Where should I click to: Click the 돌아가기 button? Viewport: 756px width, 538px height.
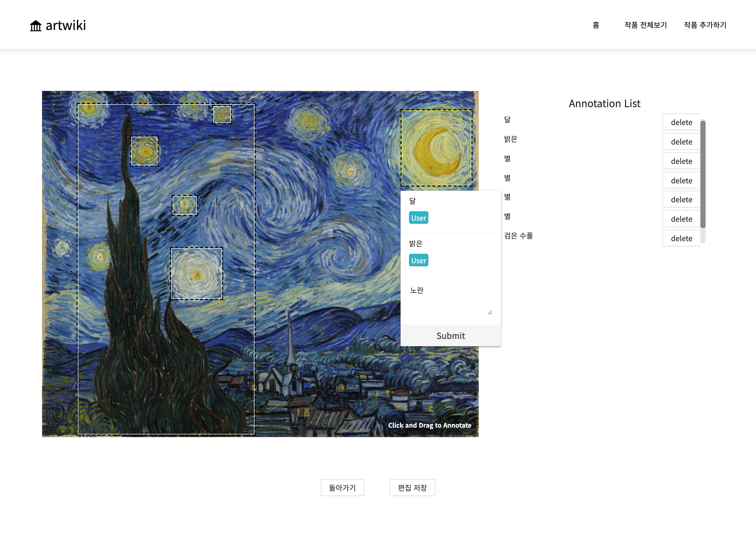[x=342, y=487]
